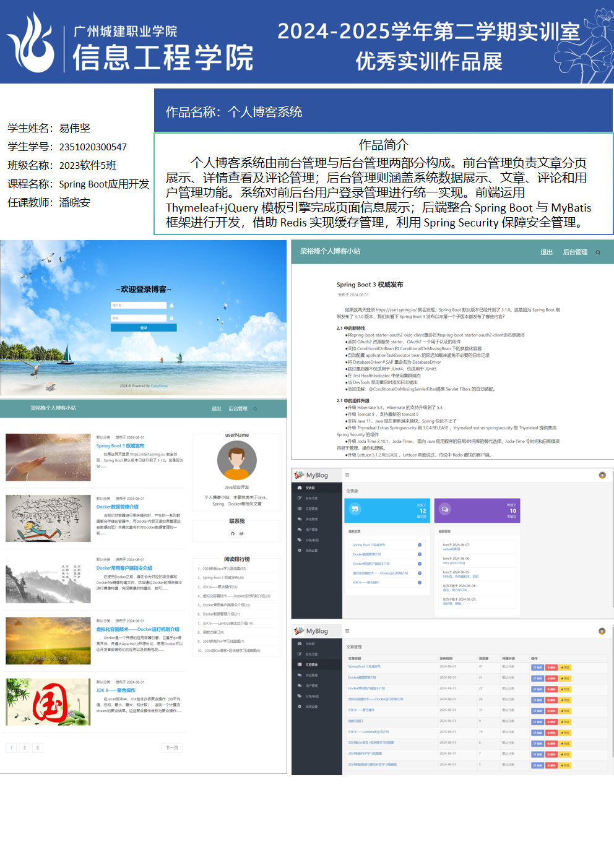Click the user icon beside login username field

tap(171, 306)
